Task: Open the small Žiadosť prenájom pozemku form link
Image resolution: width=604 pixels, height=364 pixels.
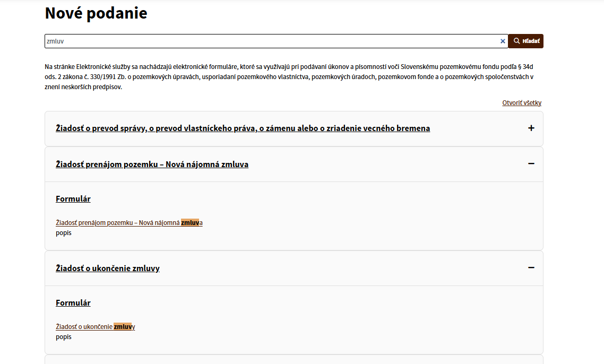Action: 118,223
